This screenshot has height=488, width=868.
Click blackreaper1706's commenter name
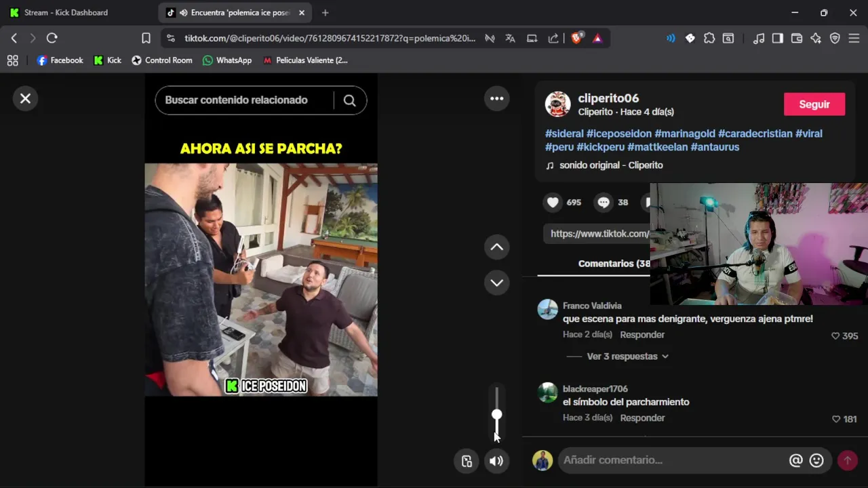click(595, 389)
